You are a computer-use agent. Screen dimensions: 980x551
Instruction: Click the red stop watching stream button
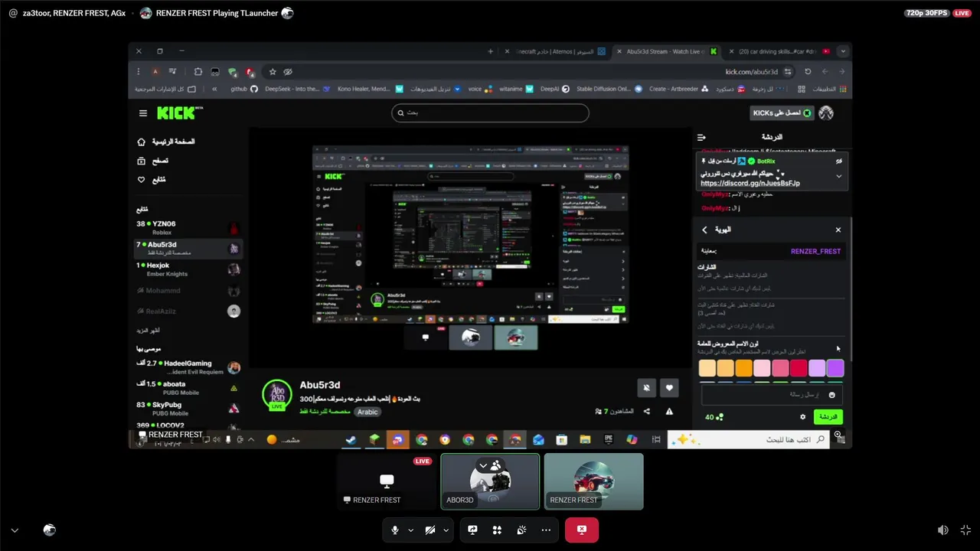(x=582, y=530)
